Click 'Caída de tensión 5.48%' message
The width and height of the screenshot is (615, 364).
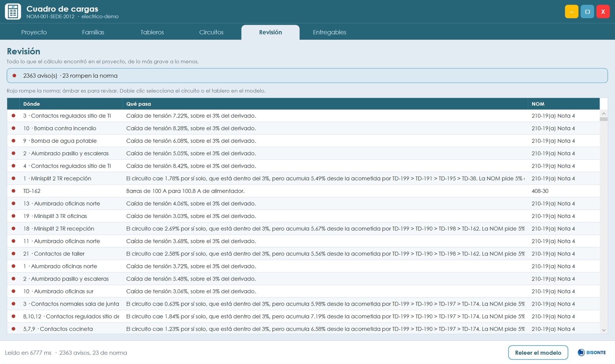pos(191,279)
